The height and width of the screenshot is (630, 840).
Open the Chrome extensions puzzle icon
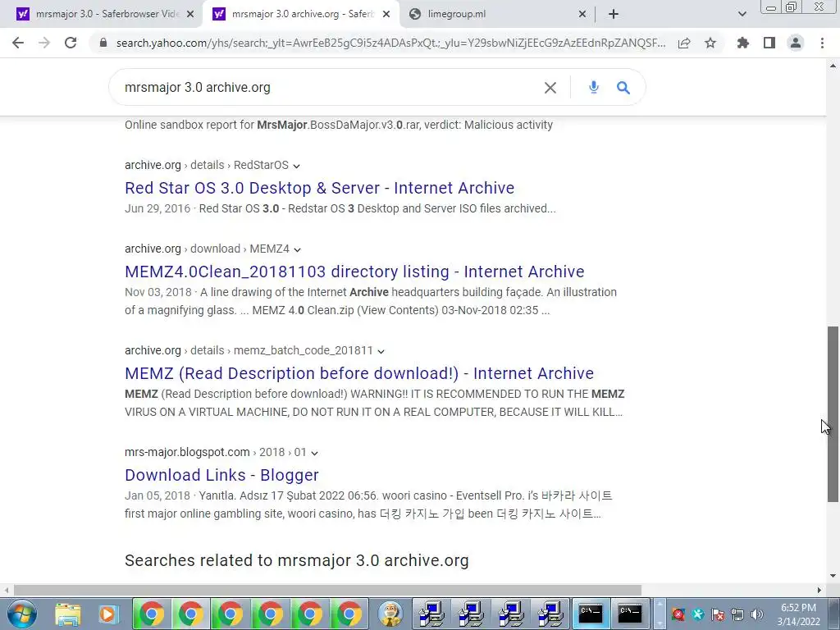(743, 43)
